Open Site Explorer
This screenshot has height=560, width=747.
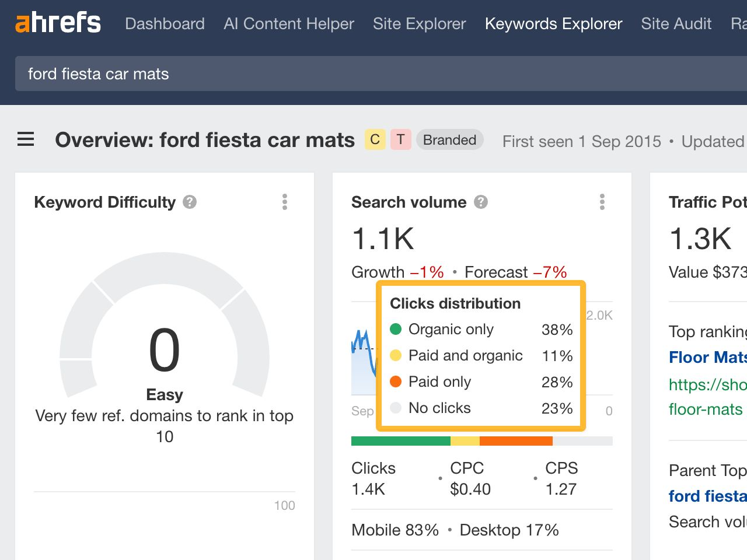tap(420, 23)
